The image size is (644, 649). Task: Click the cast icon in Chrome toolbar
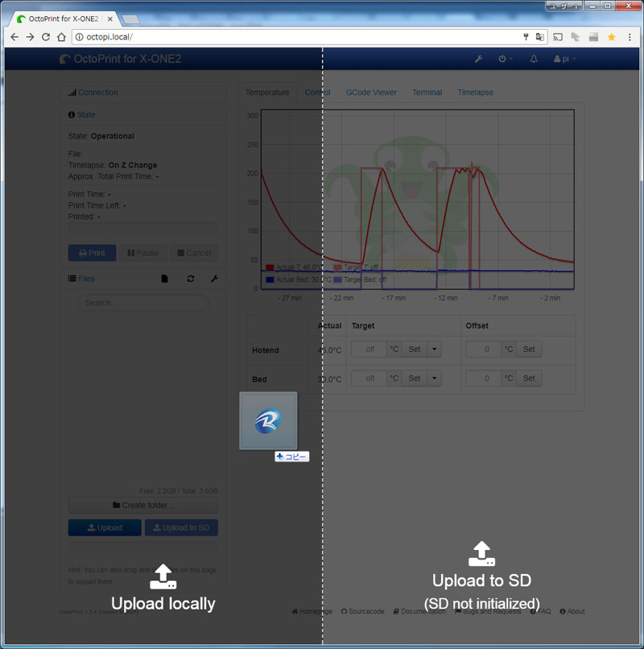[x=558, y=37]
